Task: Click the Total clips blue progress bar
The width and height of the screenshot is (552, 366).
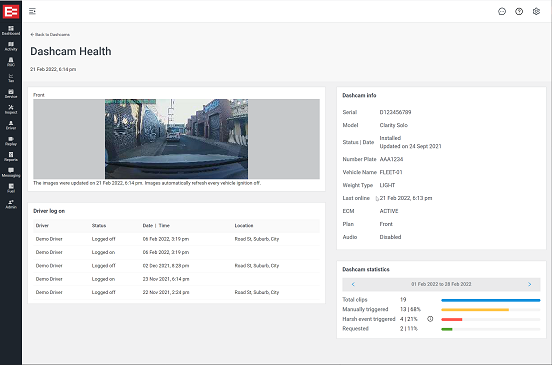Action: point(490,300)
